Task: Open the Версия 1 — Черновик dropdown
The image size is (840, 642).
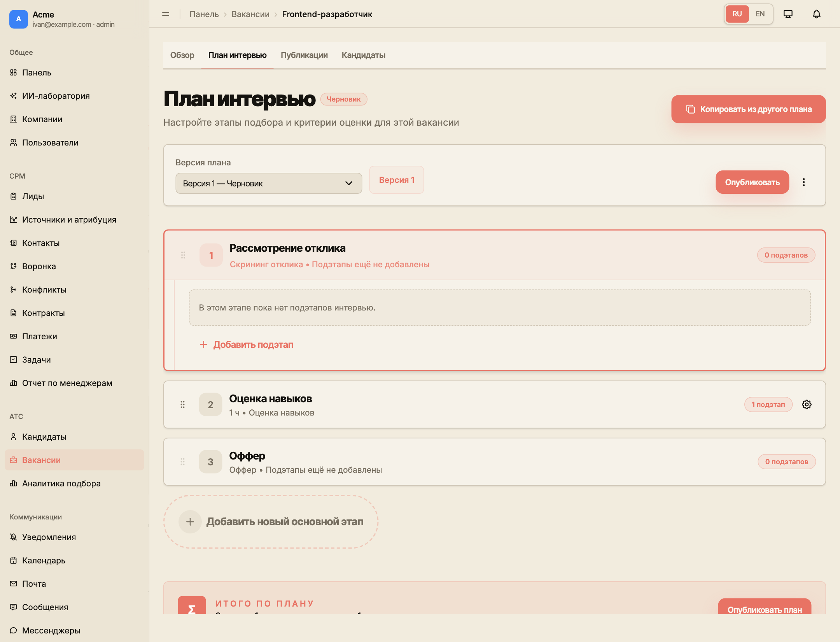Action: 269,183
